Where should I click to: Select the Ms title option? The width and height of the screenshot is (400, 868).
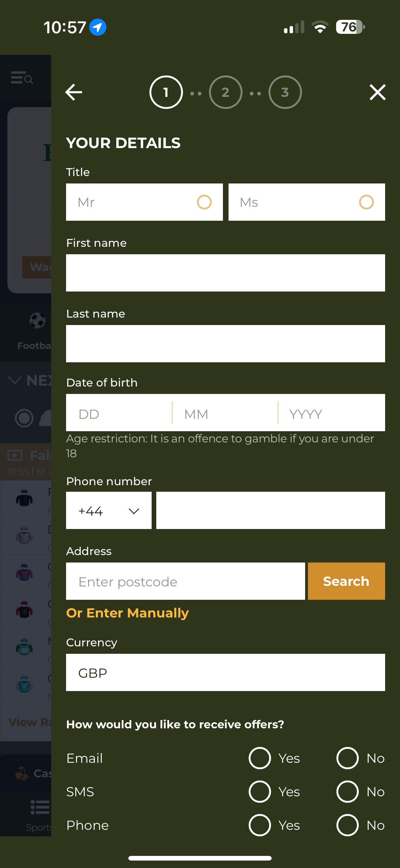306,202
